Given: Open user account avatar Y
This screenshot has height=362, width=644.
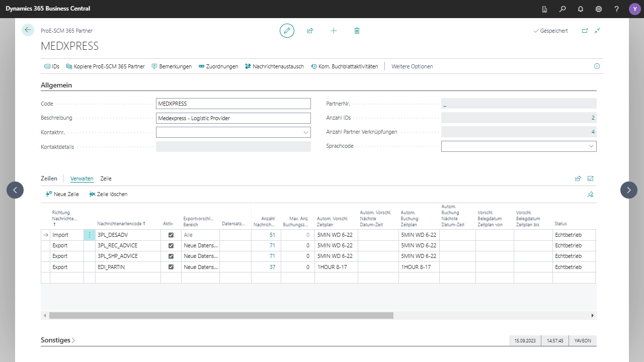Looking at the screenshot, I should click(635, 9).
